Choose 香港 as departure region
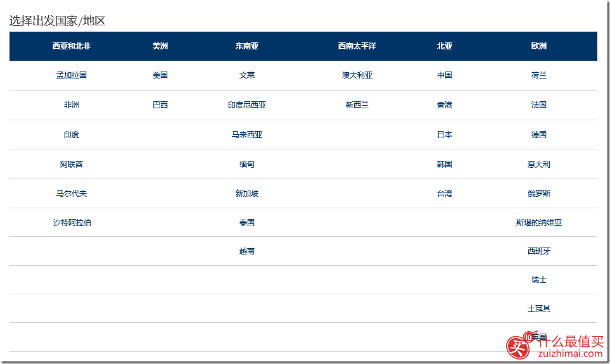 445,105
